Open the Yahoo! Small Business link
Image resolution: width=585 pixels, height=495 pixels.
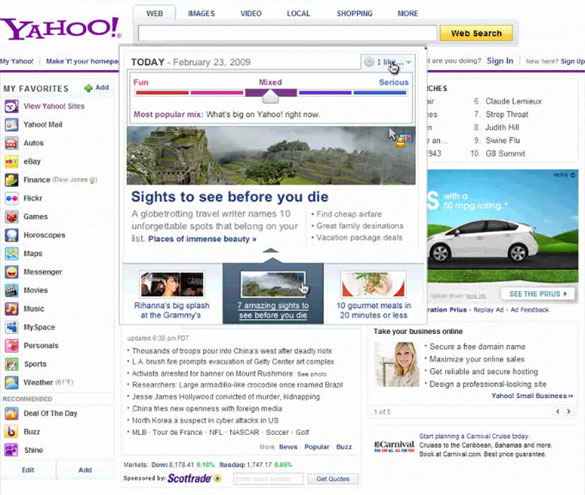point(532,396)
